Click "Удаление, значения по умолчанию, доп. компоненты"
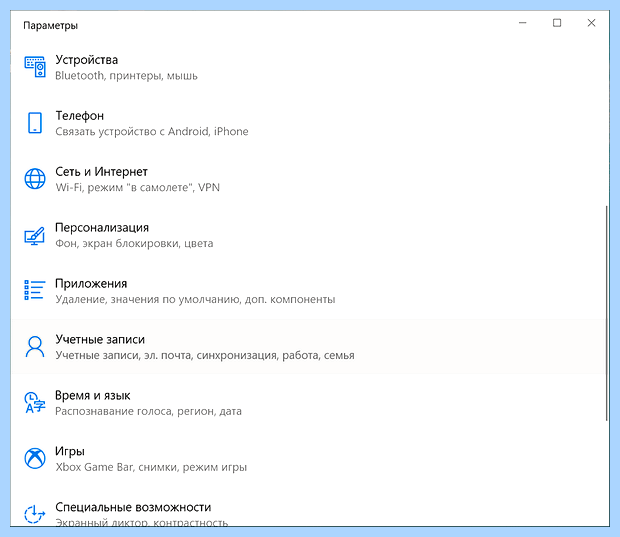Viewport: 620px width, 537px height. tap(195, 299)
